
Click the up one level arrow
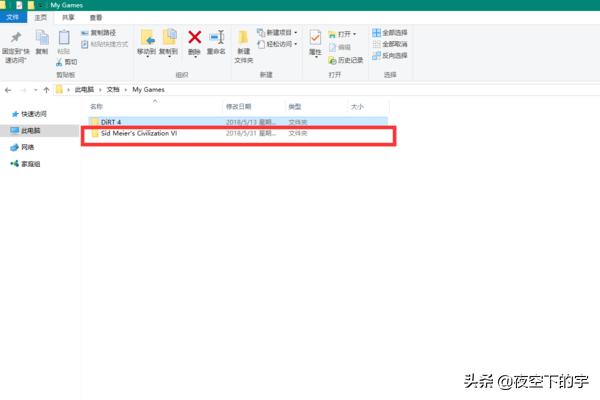point(46,90)
